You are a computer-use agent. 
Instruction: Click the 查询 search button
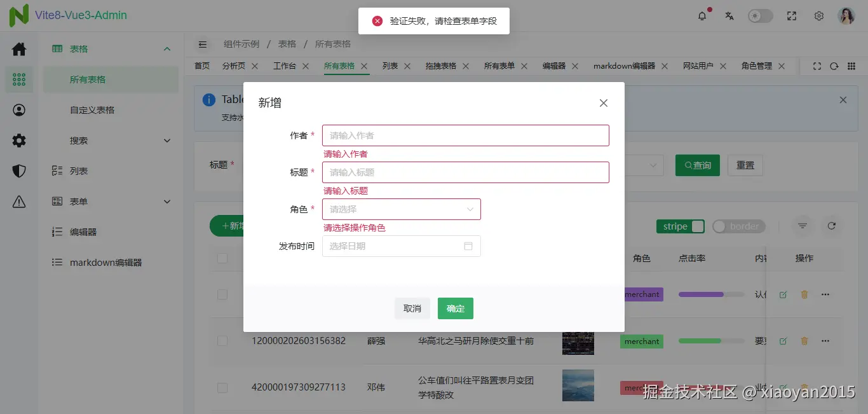(x=698, y=165)
